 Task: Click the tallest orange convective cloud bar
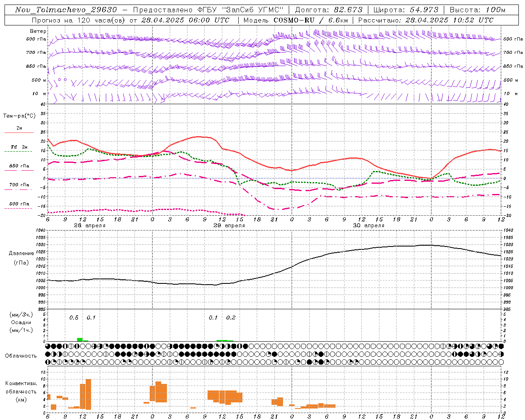[89, 394]
